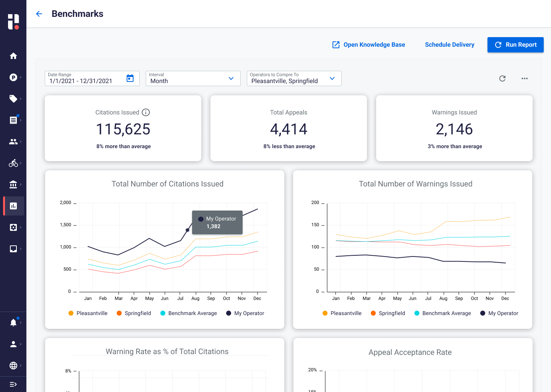Click the Run Report button
The image size is (551, 392).
point(515,45)
